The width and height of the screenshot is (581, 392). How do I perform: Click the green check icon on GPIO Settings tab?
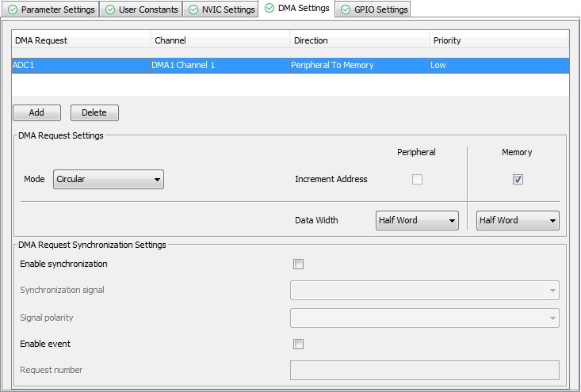(x=346, y=10)
